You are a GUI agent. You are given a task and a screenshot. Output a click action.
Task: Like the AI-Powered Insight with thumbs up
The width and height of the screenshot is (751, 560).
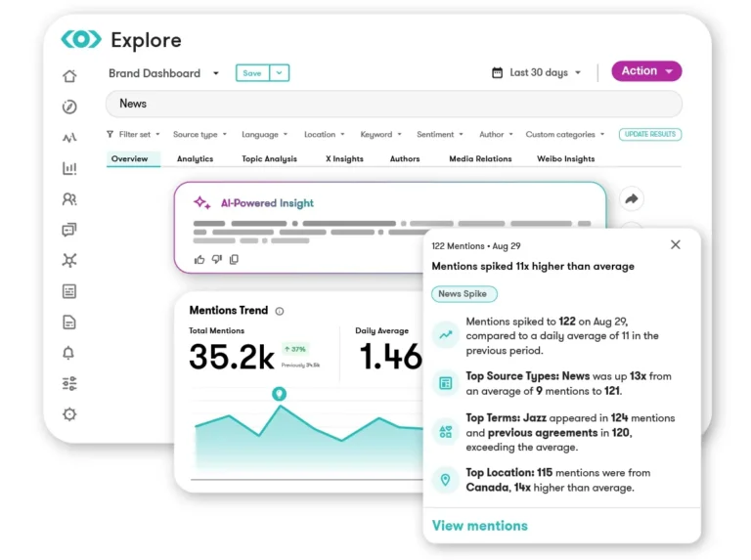[x=199, y=259]
